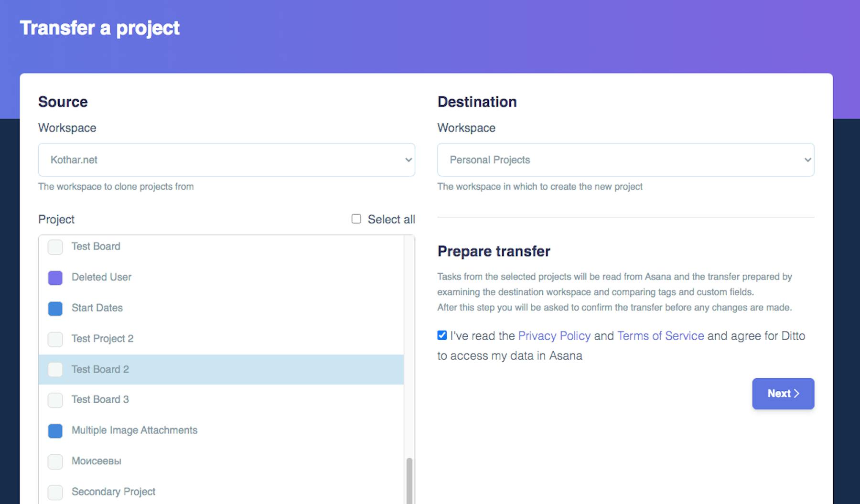This screenshot has width=860, height=504.
Task: Click the blue Start Dates project square
Action: (55, 309)
